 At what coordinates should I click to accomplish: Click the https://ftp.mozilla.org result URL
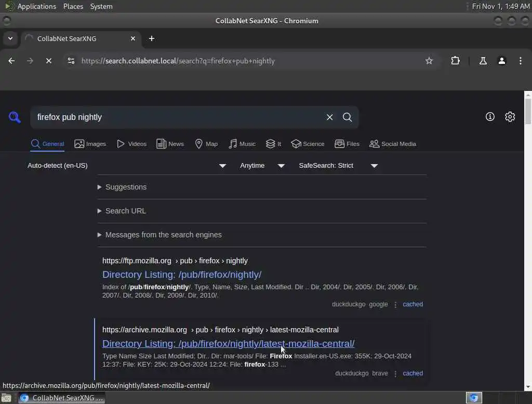pyautogui.click(x=175, y=261)
